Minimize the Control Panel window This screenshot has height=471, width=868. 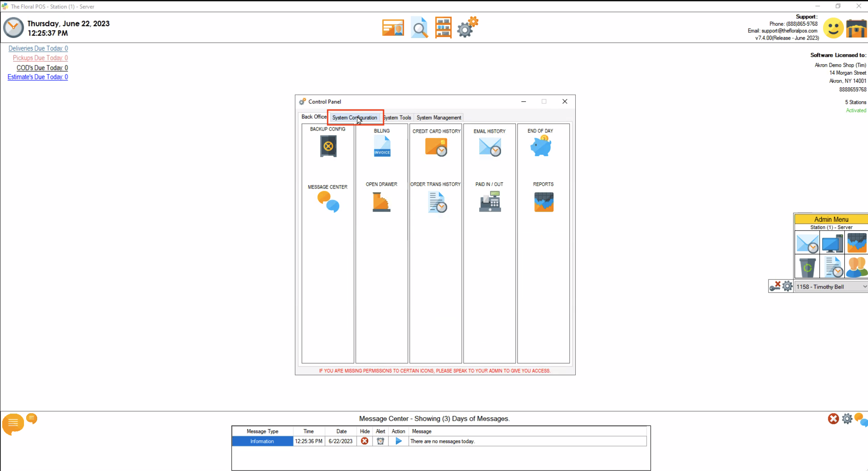[523, 101]
